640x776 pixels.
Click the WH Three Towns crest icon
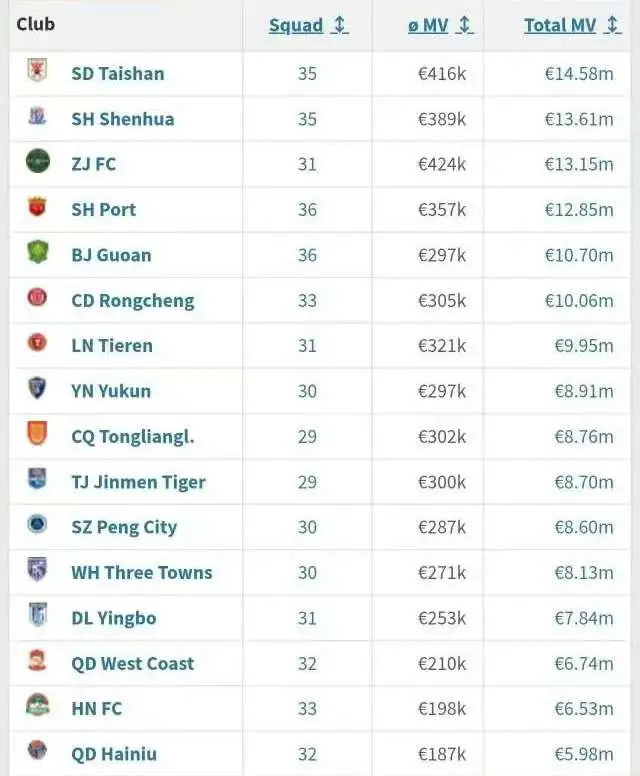(x=37, y=569)
